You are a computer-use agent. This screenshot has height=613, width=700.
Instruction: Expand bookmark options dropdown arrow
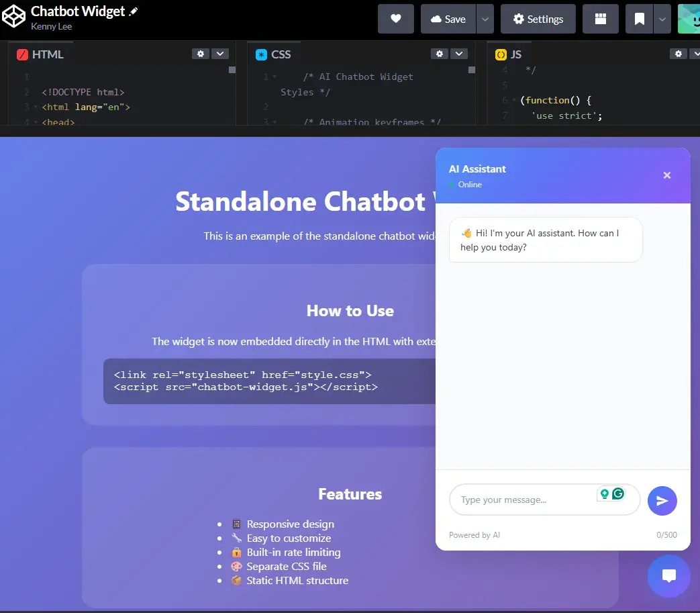click(662, 19)
